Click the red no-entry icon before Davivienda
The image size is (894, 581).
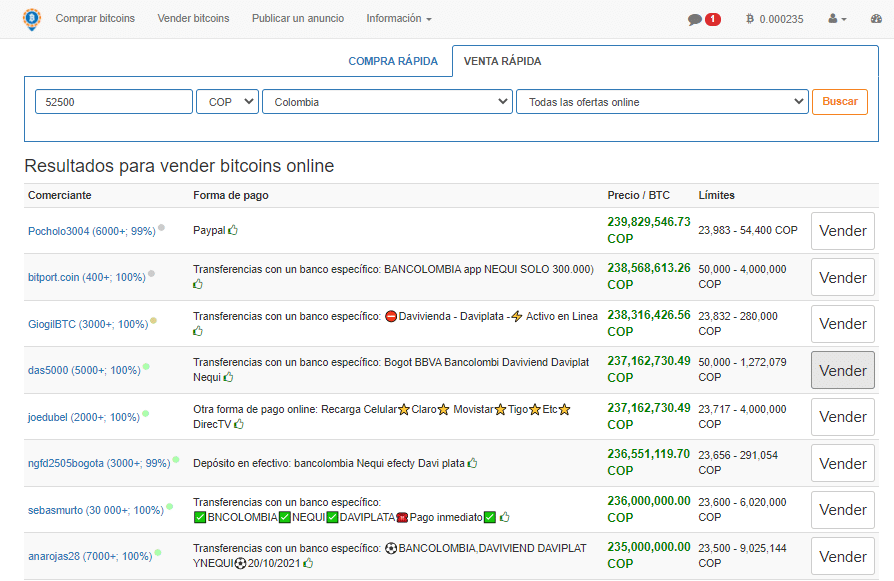tap(391, 316)
